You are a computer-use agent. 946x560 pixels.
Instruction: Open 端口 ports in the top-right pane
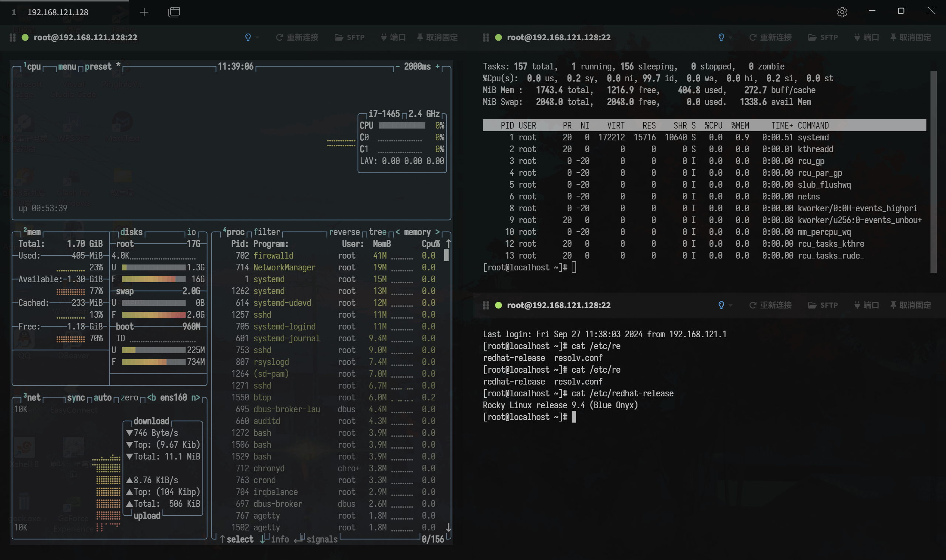pyautogui.click(x=866, y=37)
